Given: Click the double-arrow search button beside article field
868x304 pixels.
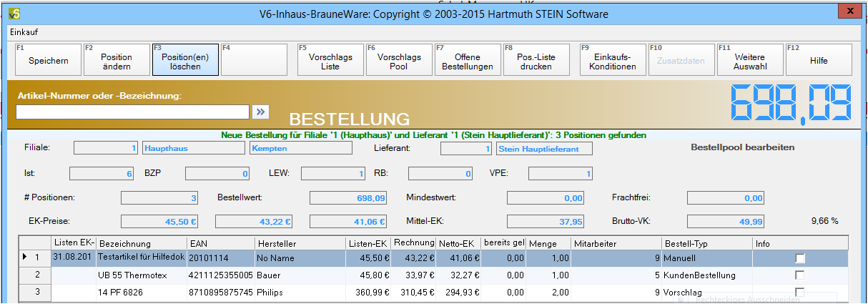Looking at the screenshot, I should click(260, 112).
